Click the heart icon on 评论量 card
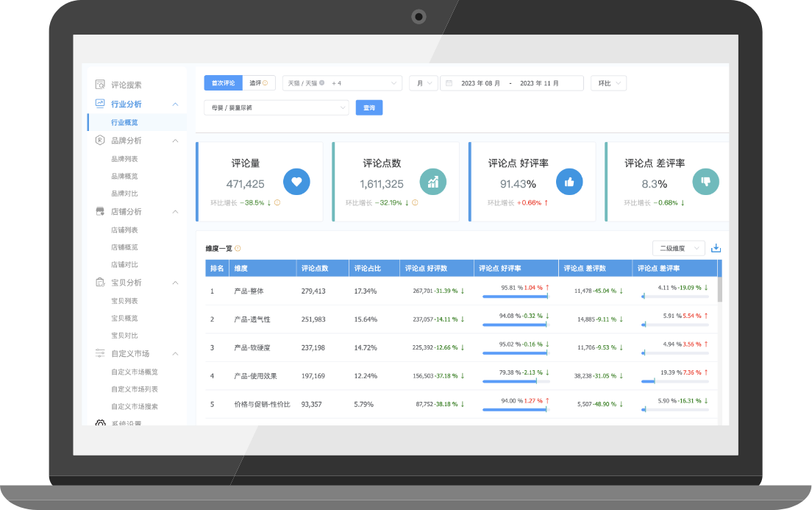This screenshot has height=510, width=812. point(296,182)
